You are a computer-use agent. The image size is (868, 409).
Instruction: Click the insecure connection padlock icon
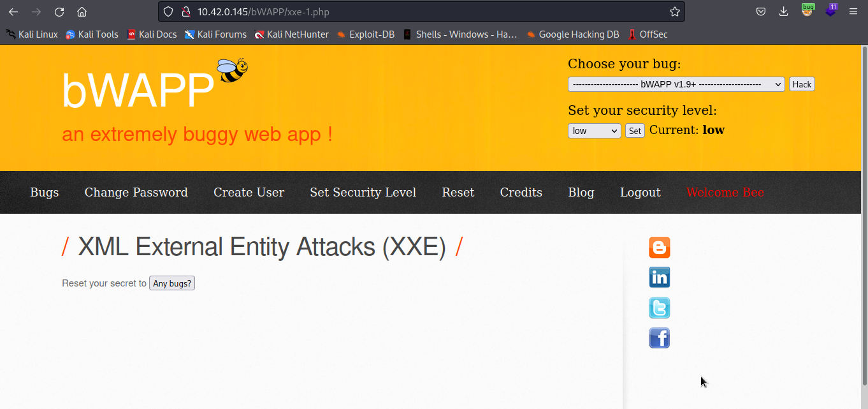[185, 11]
